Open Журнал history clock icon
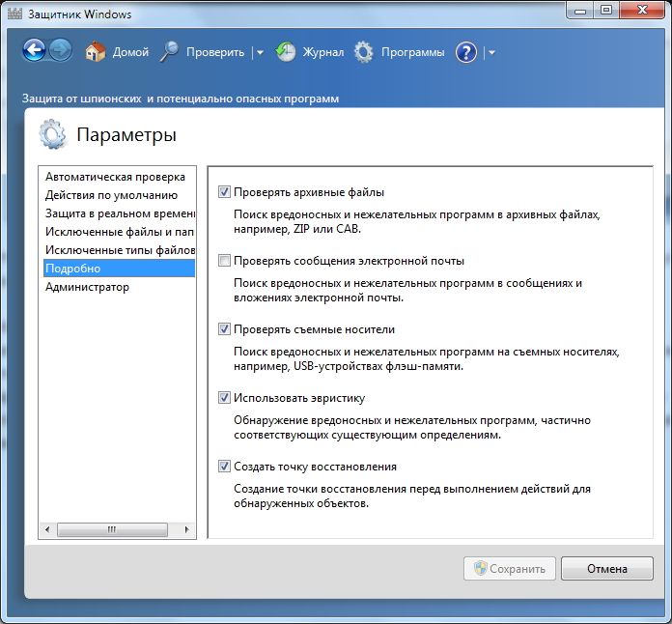Image resolution: width=672 pixels, height=624 pixels. (286, 52)
